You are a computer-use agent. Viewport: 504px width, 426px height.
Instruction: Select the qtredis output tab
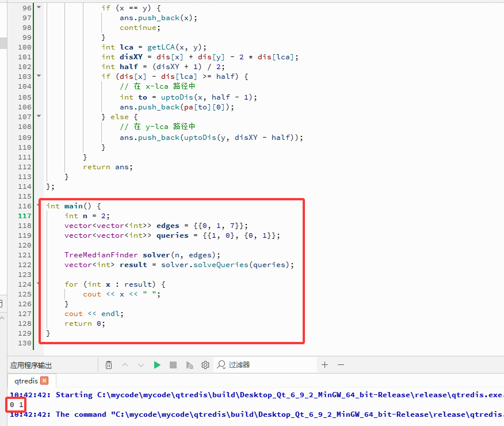point(26,381)
